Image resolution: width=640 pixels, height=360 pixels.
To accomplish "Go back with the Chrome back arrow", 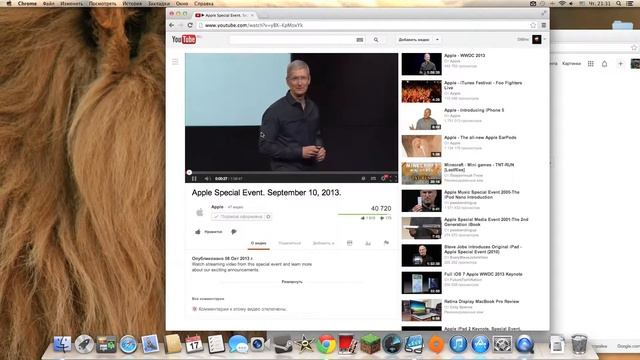I will [x=172, y=25].
